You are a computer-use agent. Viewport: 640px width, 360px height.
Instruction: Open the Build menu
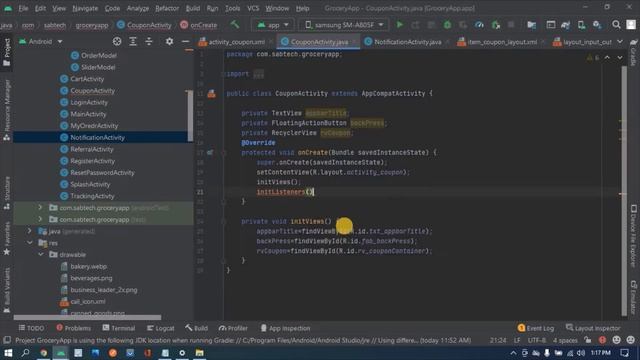[193, 8]
